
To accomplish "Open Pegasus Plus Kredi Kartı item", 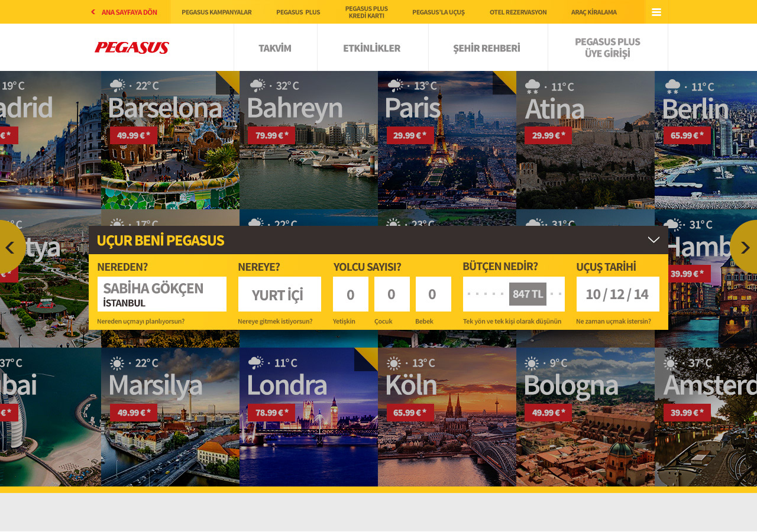I will [367, 12].
